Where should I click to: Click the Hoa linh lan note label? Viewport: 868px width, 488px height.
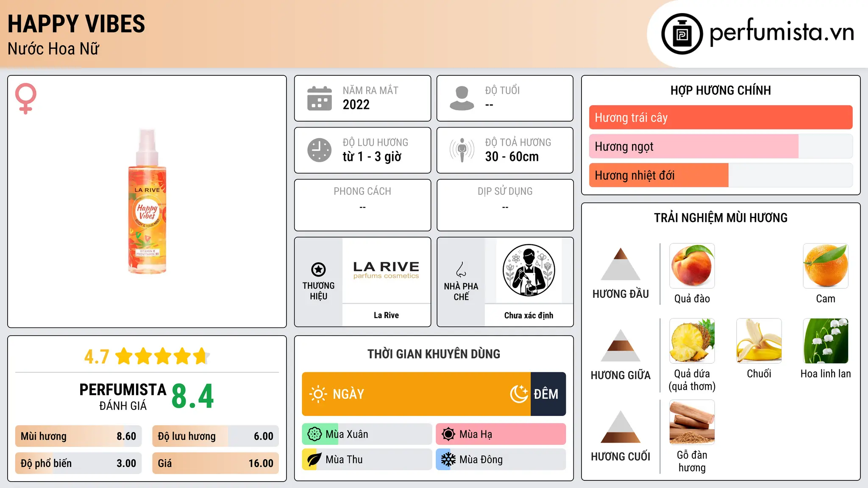tap(826, 374)
